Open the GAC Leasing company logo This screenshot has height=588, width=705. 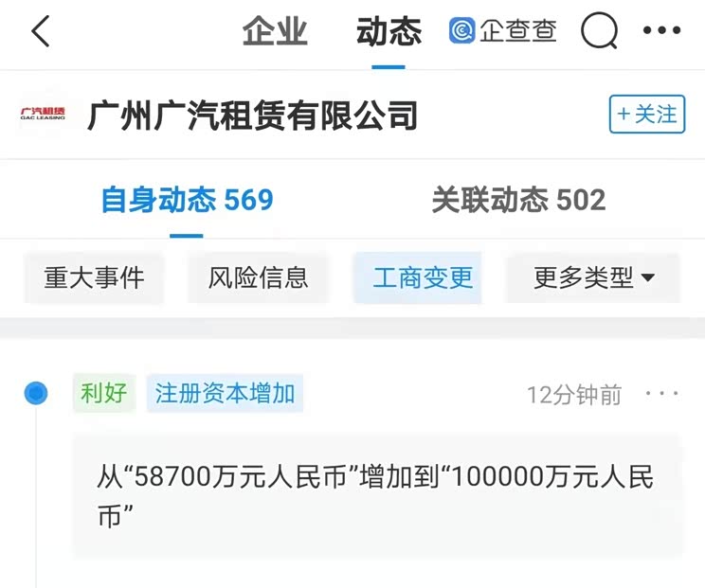[43, 114]
